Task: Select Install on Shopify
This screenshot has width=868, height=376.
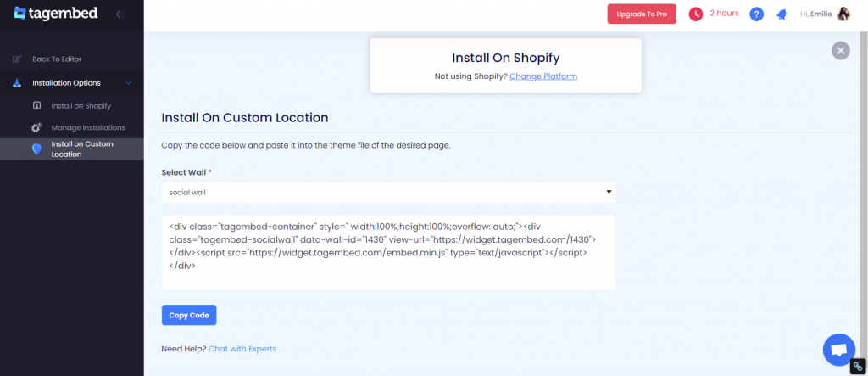Action: click(81, 105)
